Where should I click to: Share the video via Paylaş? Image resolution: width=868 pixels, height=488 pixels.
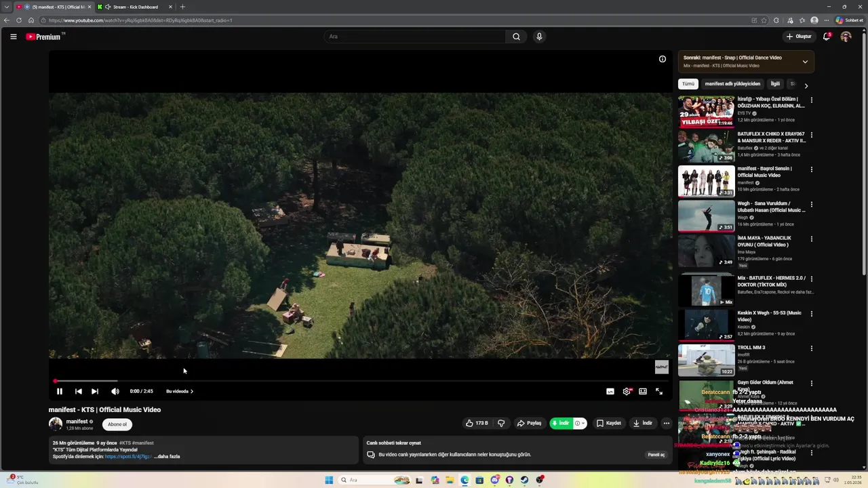click(x=529, y=423)
